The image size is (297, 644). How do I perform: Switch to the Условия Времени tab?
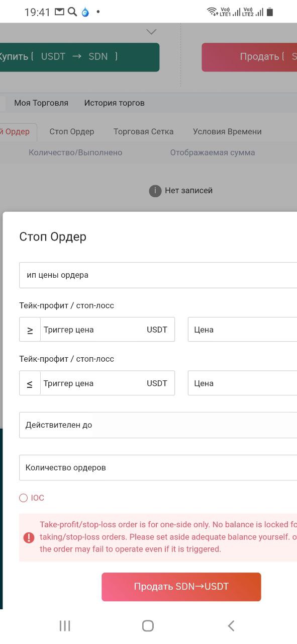point(227,131)
